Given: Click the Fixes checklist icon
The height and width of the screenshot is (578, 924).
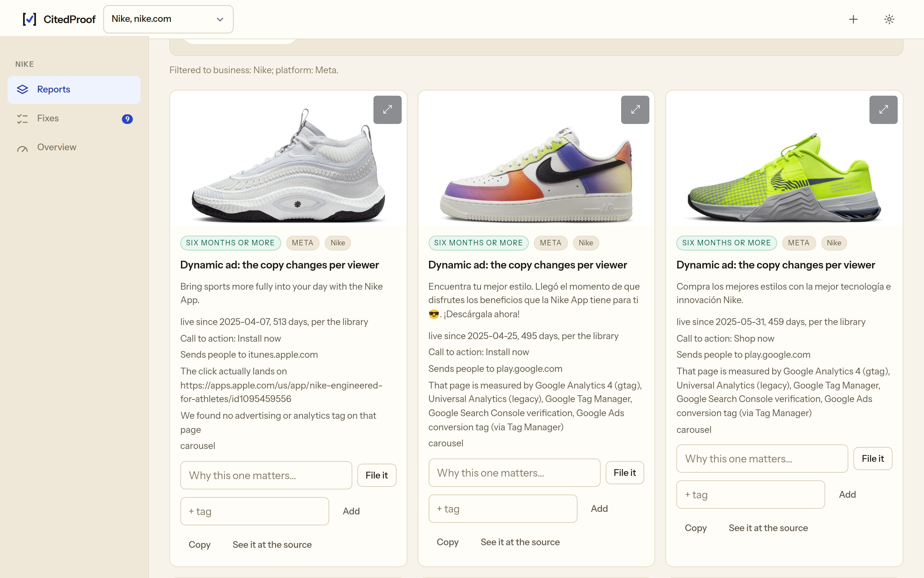Looking at the screenshot, I should click(22, 118).
